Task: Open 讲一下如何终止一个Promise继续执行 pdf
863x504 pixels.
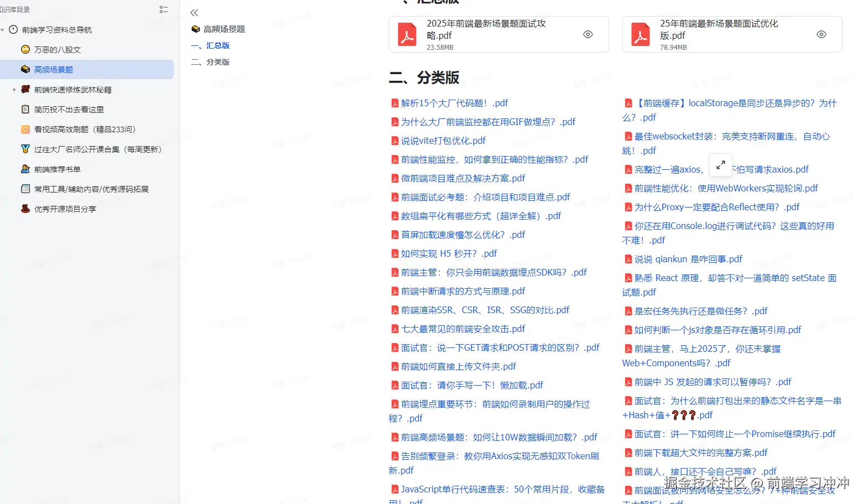Action: point(735,434)
